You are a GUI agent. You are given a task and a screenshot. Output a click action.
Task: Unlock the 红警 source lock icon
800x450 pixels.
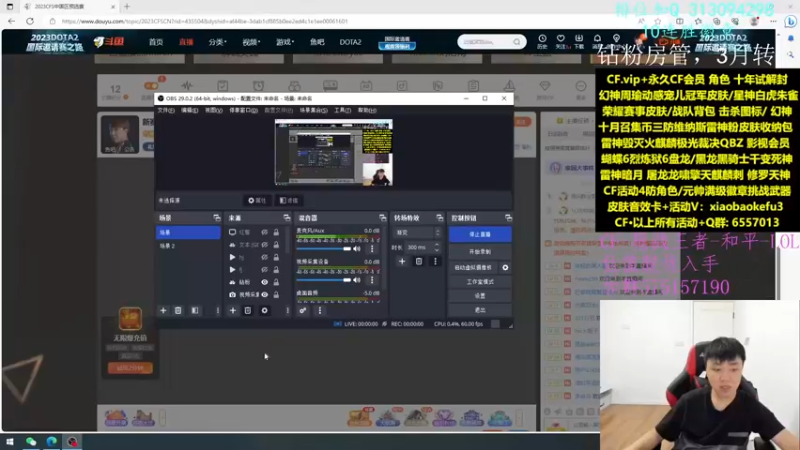click(276, 232)
